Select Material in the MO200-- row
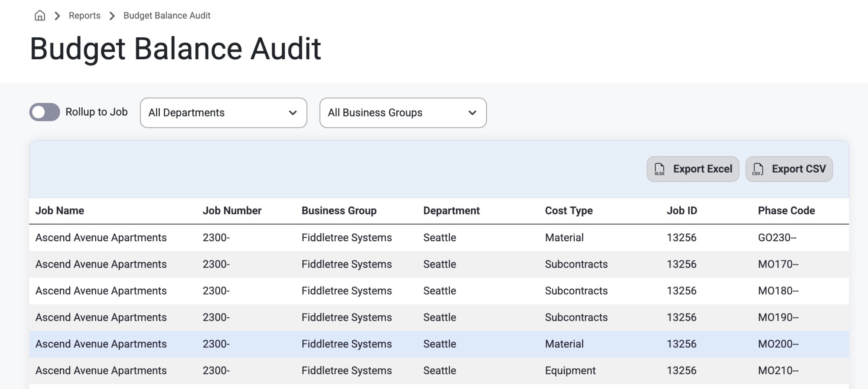Viewport: 868px width, 389px height. click(x=564, y=344)
